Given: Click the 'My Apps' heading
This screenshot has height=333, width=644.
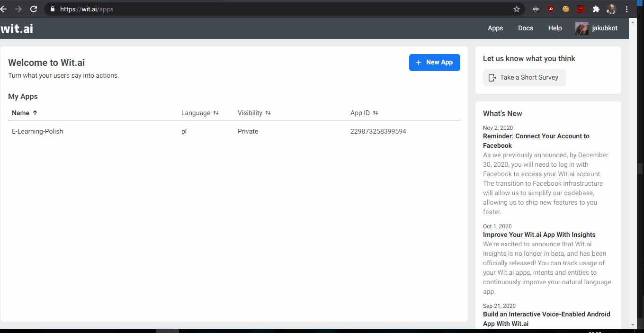Looking at the screenshot, I should pyautogui.click(x=23, y=97).
